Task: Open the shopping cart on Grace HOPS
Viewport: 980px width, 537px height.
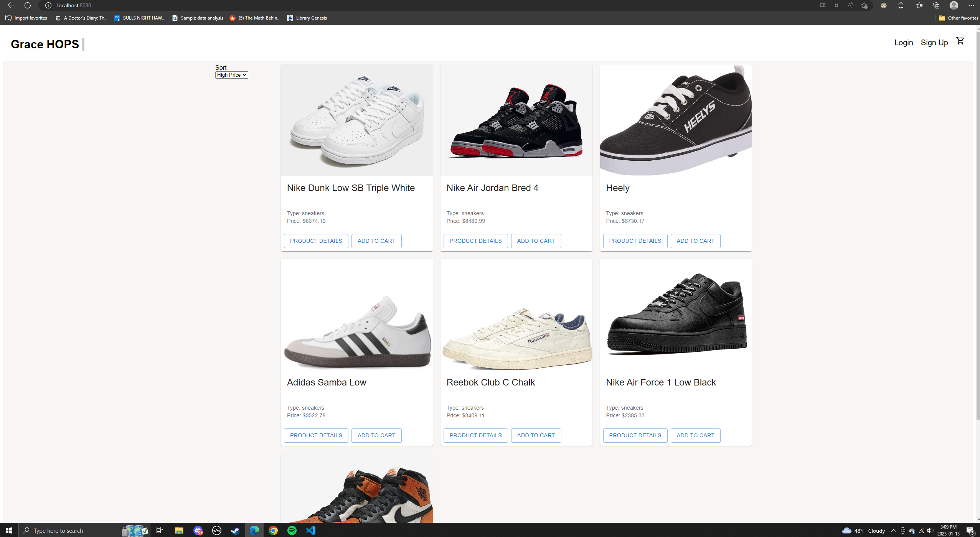Action: pos(960,40)
